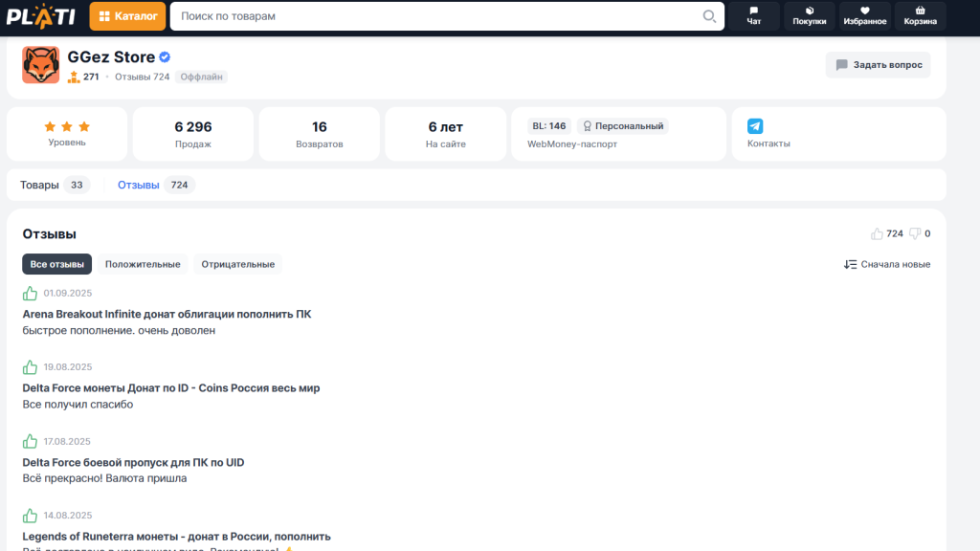Click WebMoney-паспорт label
The image size is (980, 551).
tap(572, 144)
